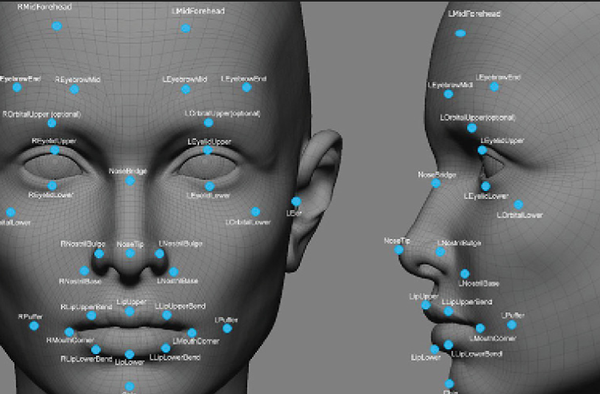Click the REyebrowMid marker point
Screen dimensions: 600x394
click(74, 90)
